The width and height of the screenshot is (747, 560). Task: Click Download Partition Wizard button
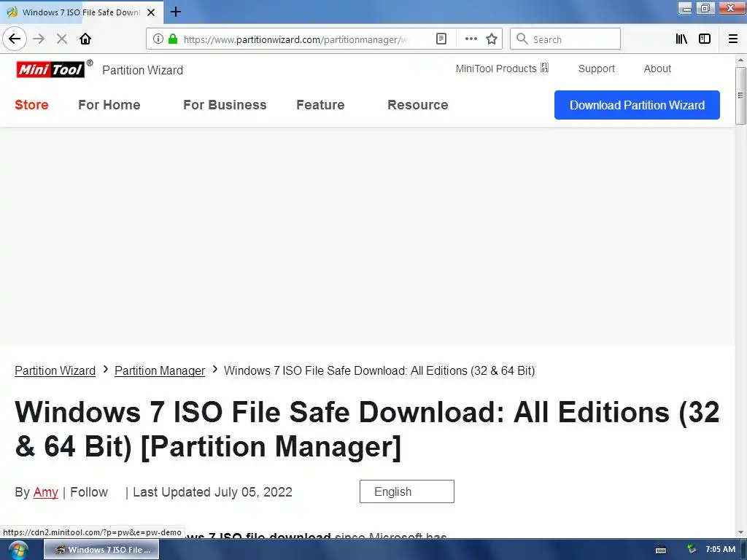[x=637, y=105]
